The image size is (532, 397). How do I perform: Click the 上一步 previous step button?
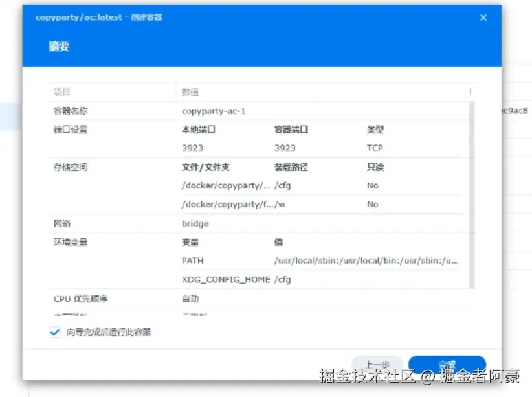click(377, 365)
